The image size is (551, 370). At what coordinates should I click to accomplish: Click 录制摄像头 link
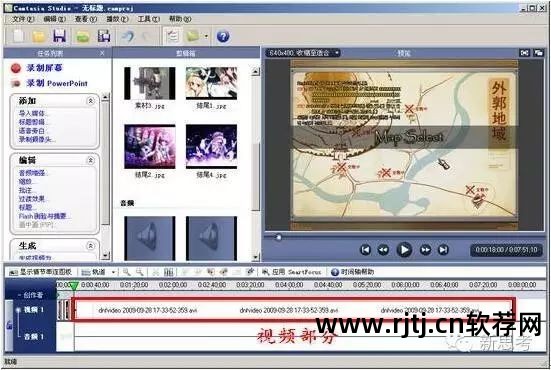click(37, 139)
